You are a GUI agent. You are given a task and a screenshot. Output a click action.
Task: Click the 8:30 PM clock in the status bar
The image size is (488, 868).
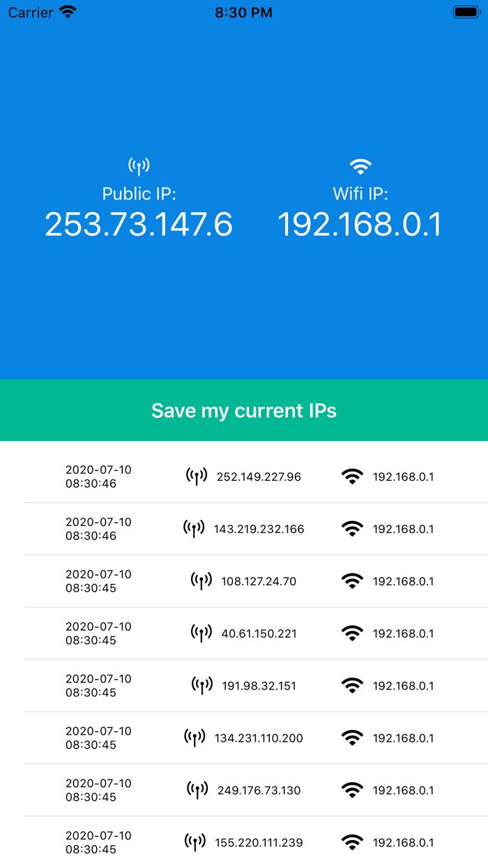point(244,12)
